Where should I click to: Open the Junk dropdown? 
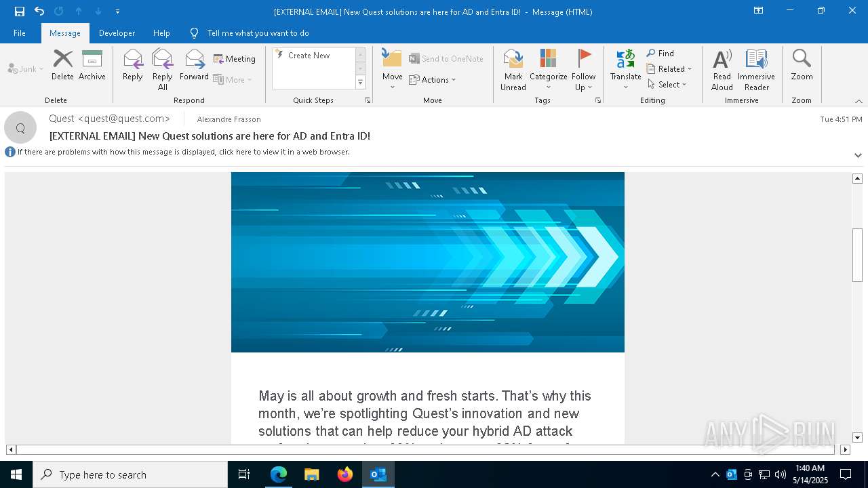[26, 68]
